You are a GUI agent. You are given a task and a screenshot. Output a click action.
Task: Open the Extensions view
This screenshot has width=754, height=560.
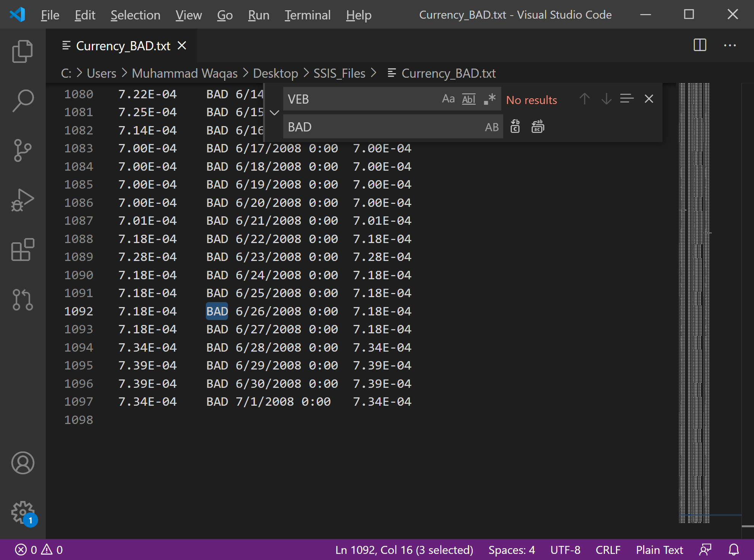click(22, 250)
